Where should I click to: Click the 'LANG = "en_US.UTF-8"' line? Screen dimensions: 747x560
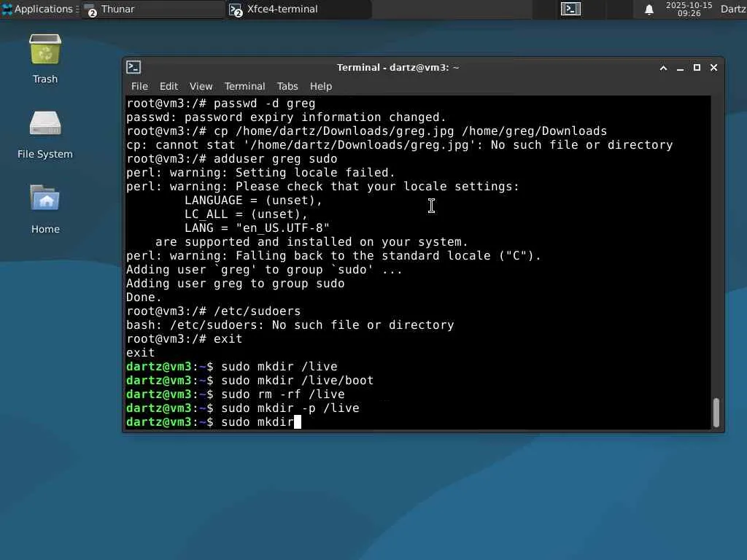coord(258,228)
